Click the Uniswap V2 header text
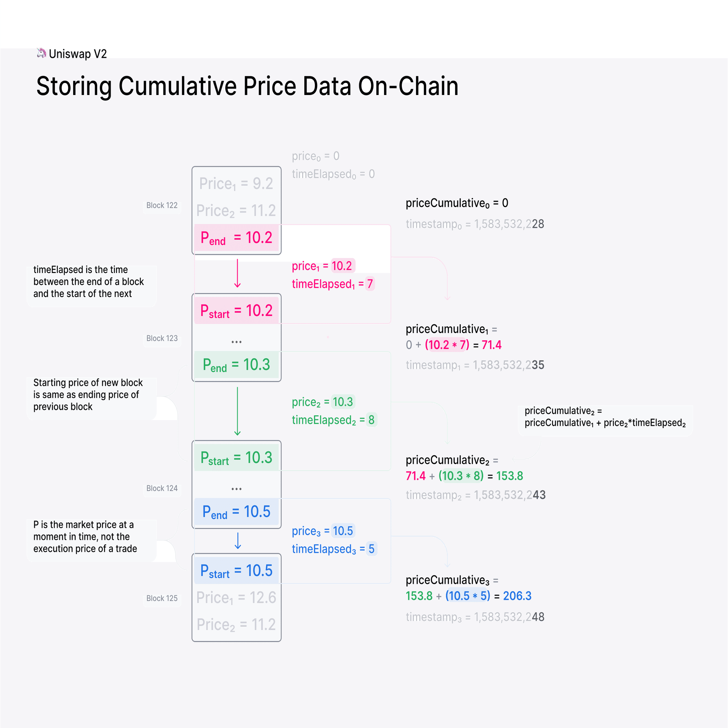728x728 pixels. pyautogui.click(x=78, y=54)
